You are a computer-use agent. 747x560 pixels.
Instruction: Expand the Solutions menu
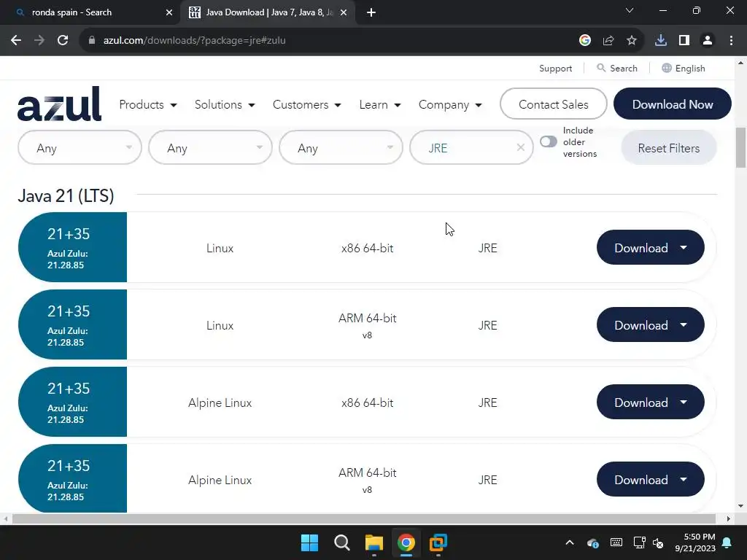[x=225, y=104]
